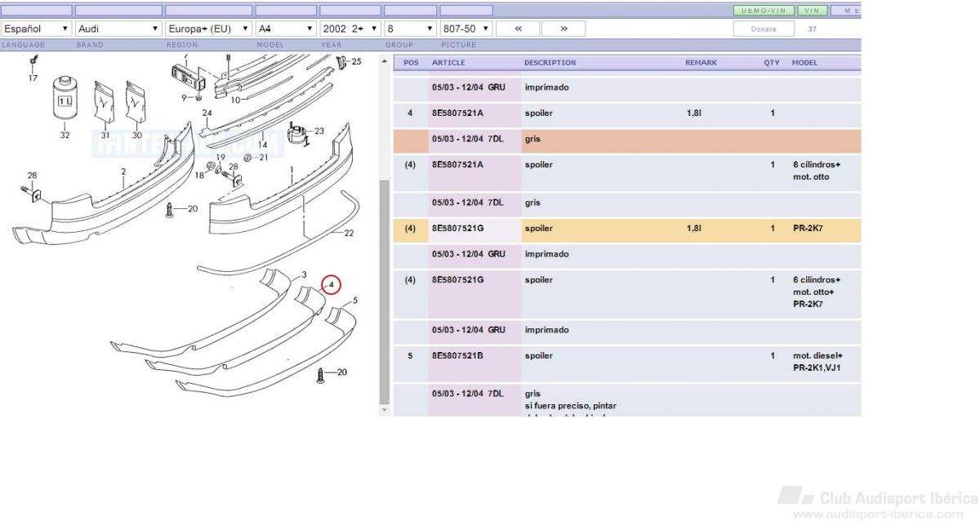Click the POS column header
The height and width of the screenshot is (521, 980).
[x=412, y=63]
